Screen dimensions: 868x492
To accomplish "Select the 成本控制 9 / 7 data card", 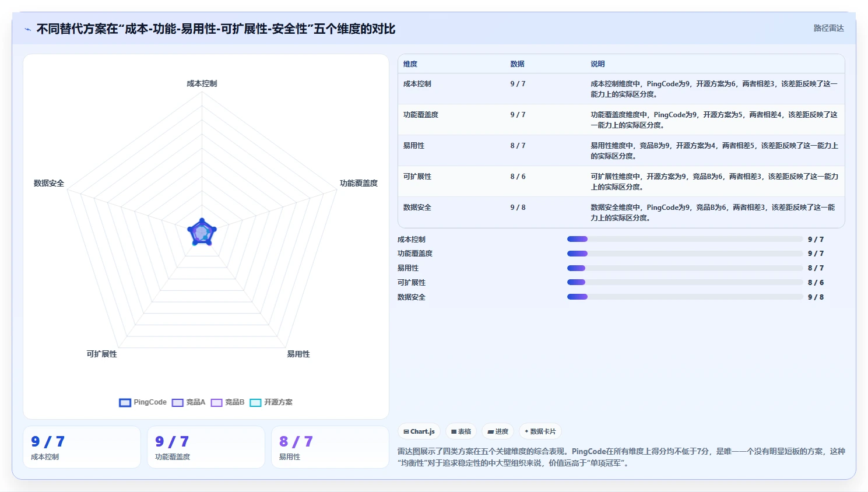I will click(82, 447).
